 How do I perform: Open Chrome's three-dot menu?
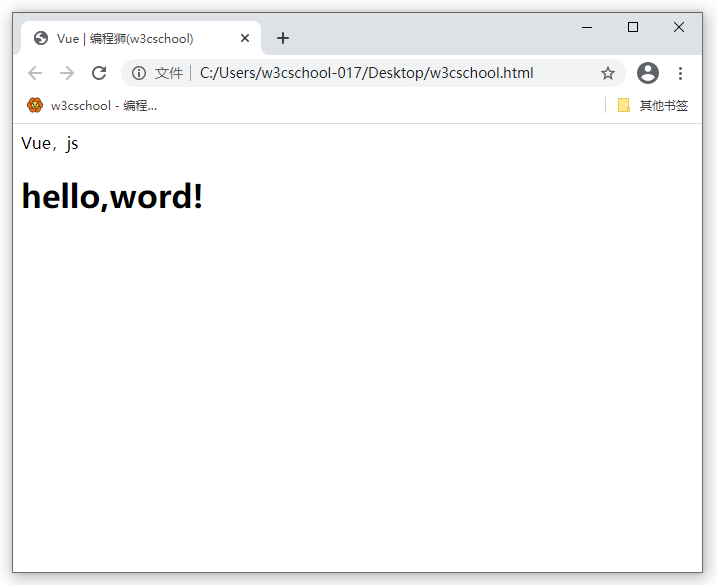(x=681, y=73)
